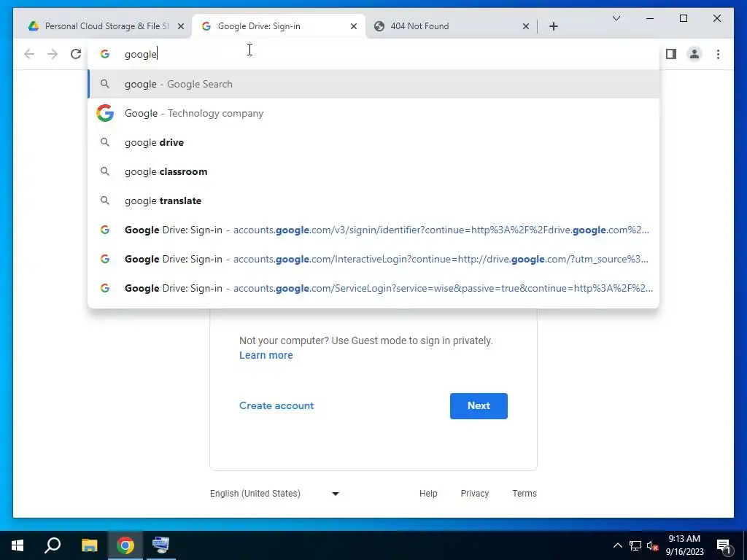Open the v3/signin/identifier history suggestion

pyautogui.click(x=374, y=230)
